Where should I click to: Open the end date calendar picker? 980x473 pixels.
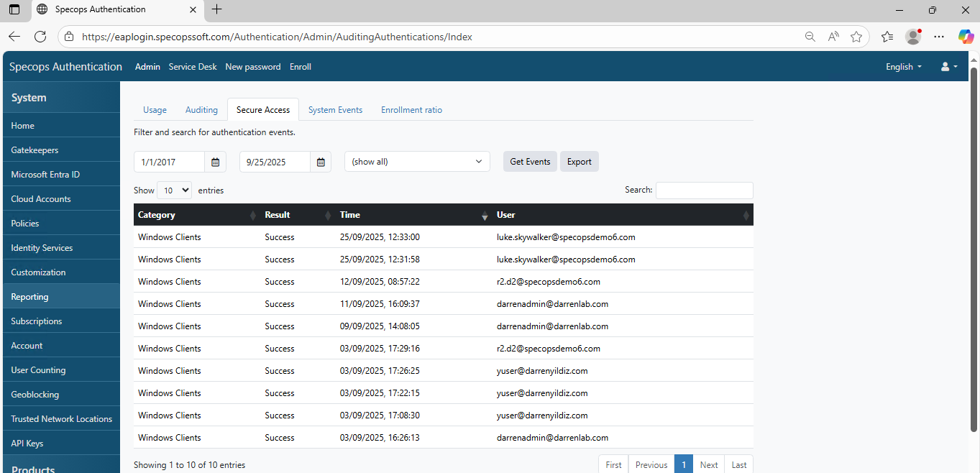[x=320, y=162]
